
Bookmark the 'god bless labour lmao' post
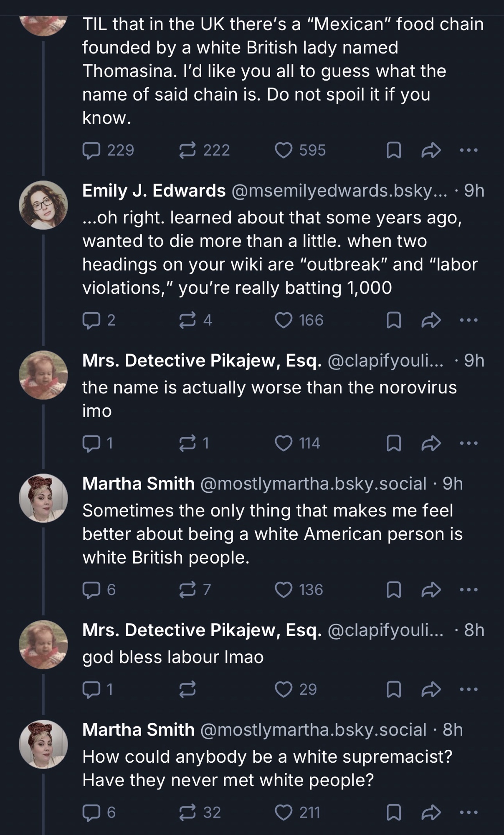(393, 689)
